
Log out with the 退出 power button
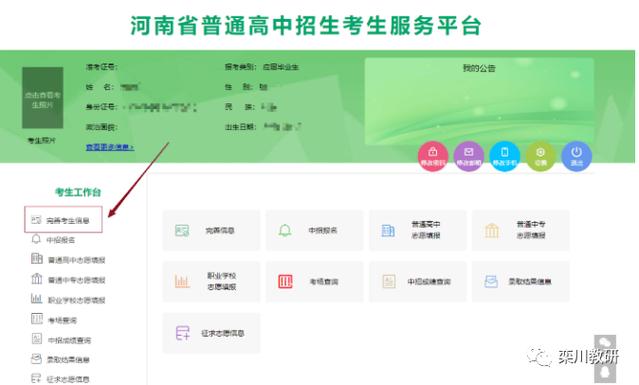576,156
